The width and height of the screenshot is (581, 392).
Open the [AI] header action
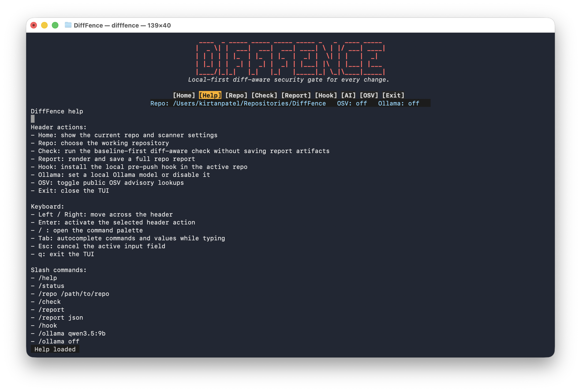(x=348, y=95)
